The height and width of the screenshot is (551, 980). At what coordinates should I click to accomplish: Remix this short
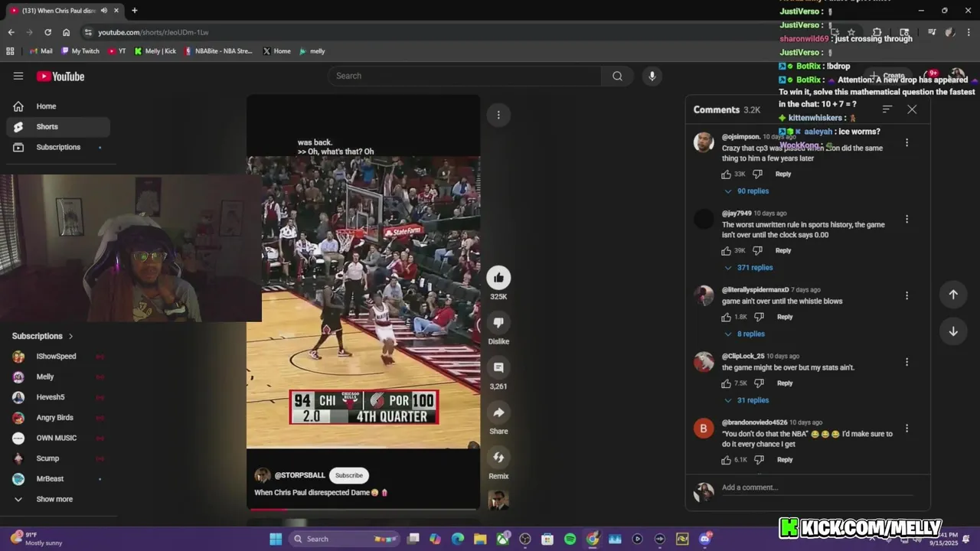(498, 458)
